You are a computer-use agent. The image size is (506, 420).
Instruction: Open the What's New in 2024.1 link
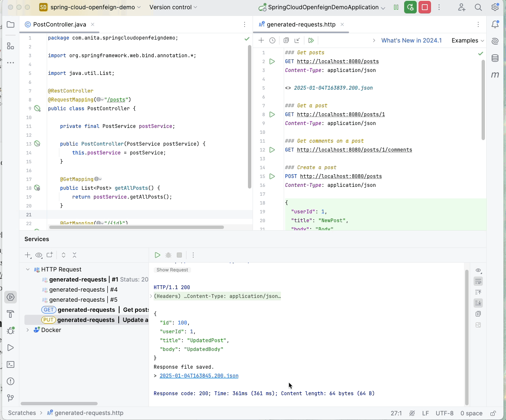pyautogui.click(x=411, y=40)
